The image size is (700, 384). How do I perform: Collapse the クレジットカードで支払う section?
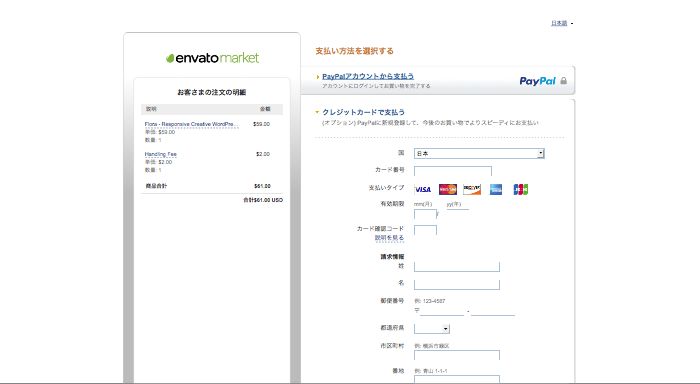pyautogui.click(x=363, y=112)
